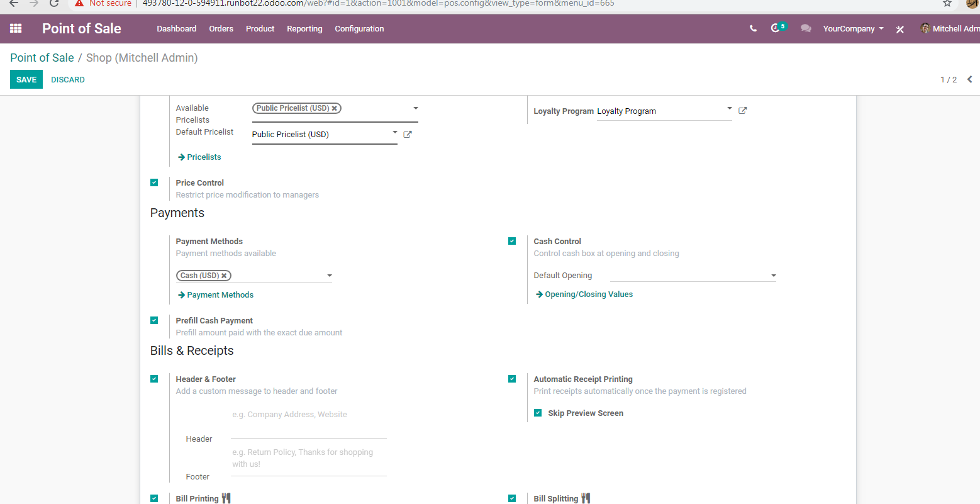Click browser back arrow
The width and height of the screenshot is (980, 504).
coord(14,3)
